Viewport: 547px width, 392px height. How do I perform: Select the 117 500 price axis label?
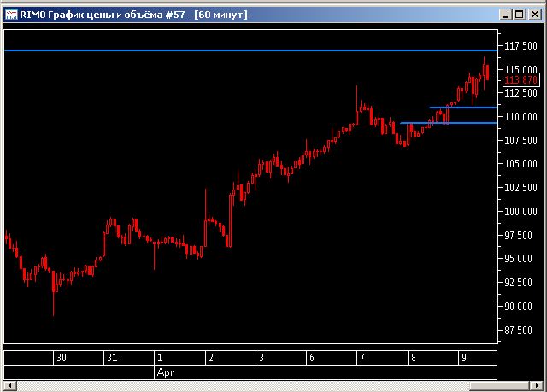coord(521,46)
